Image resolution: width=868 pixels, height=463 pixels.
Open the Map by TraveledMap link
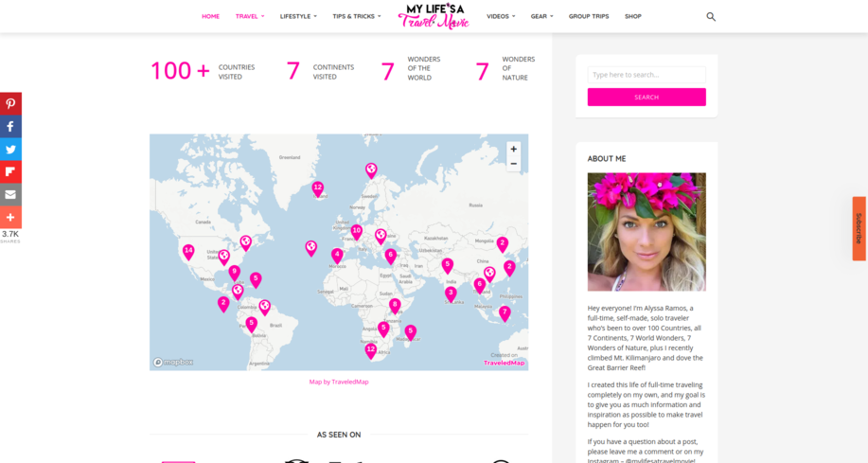339,382
